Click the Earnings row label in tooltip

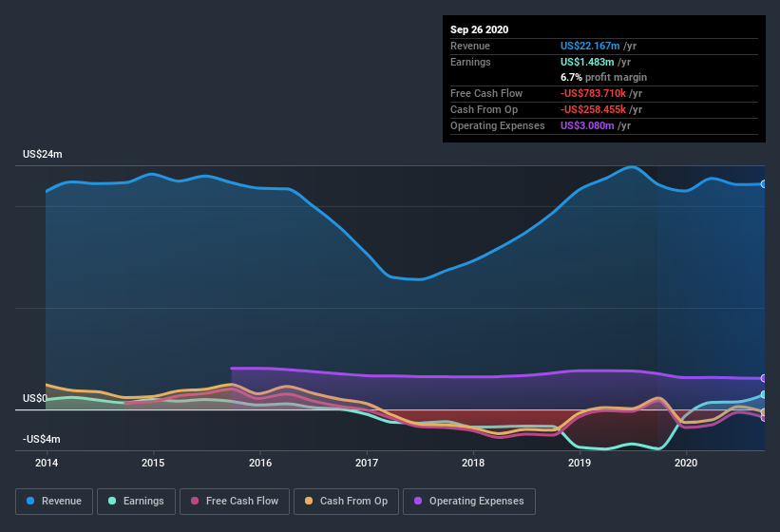click(470, 62)
